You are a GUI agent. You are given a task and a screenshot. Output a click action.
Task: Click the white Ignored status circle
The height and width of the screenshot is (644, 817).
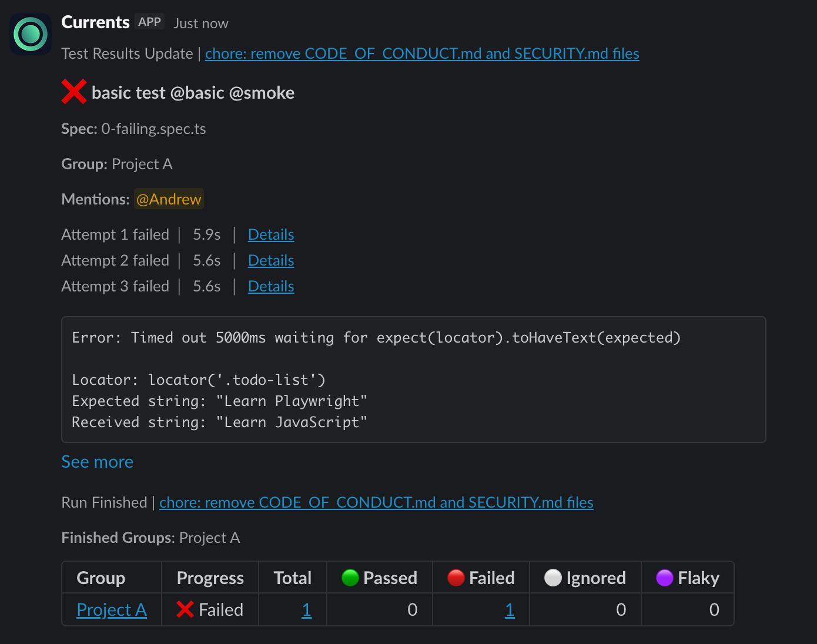click(x=553, y=578)
